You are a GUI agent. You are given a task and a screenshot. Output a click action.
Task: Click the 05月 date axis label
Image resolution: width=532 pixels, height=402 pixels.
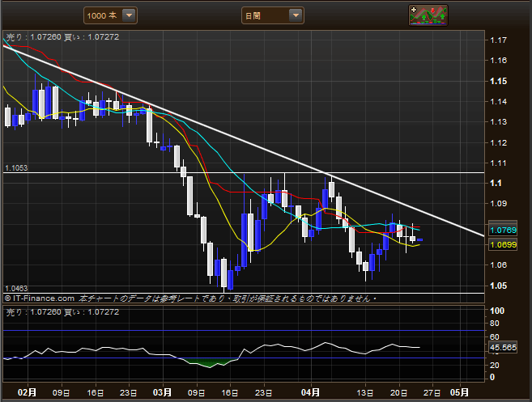click(x=459, y=392)
